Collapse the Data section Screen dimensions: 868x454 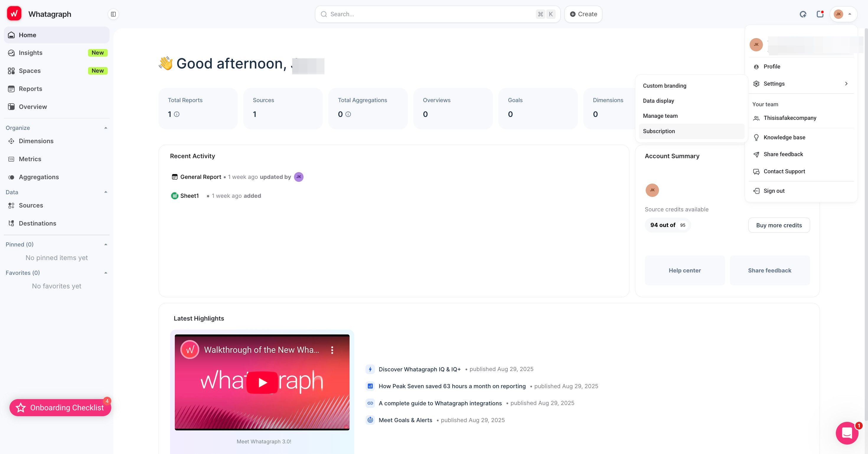106,192
